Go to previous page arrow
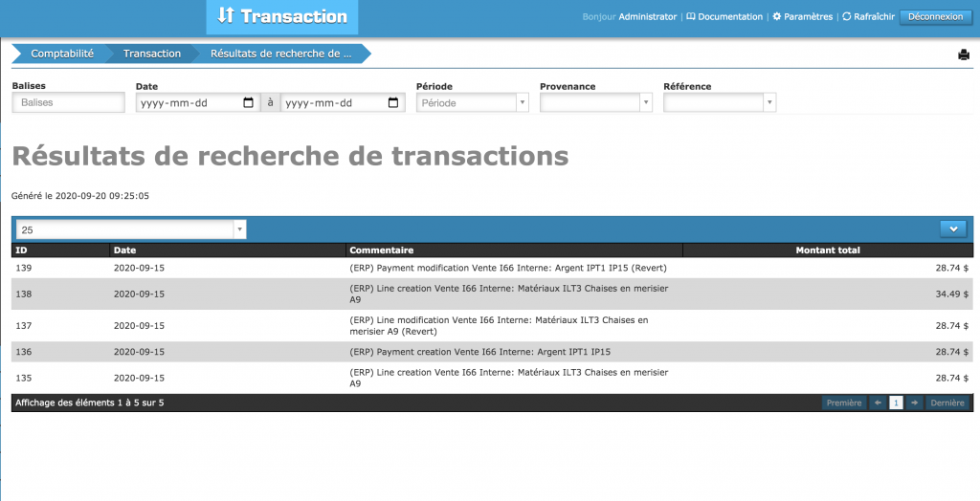The height and width of the screenshot is (501, 980). [878, 403]
